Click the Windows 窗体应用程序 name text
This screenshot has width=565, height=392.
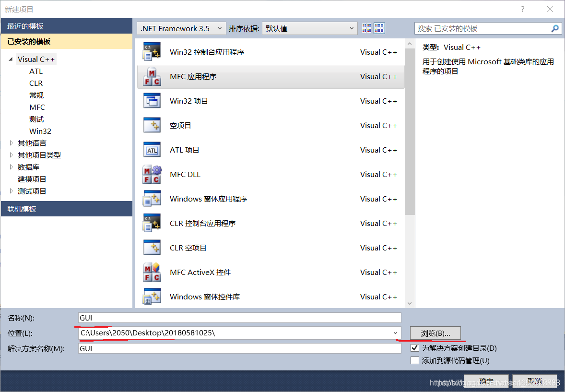pyautogui.click(x=208, y=199)
